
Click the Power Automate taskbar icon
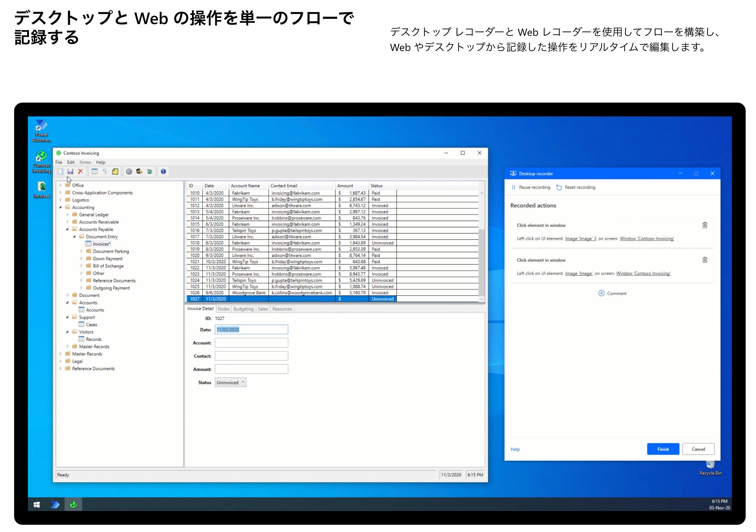point(55,504)
